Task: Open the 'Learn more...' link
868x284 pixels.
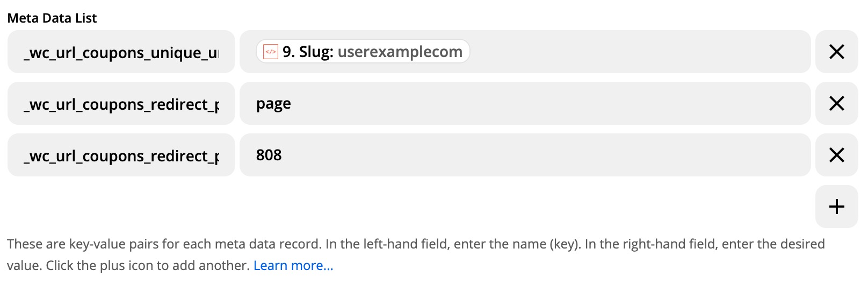Action: (x=293, y=266)
